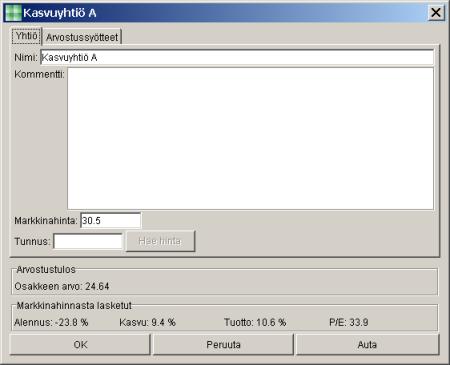Screen dimensions: 450x365
Task: Click the Arvostustulos group label
Action: [x=46, y=269]
